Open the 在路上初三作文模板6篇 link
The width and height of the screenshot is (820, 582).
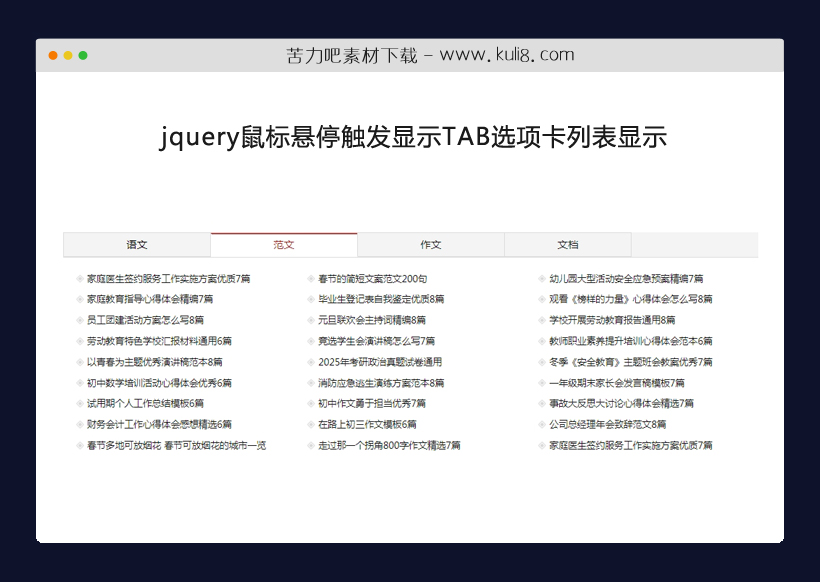[368, 425]
